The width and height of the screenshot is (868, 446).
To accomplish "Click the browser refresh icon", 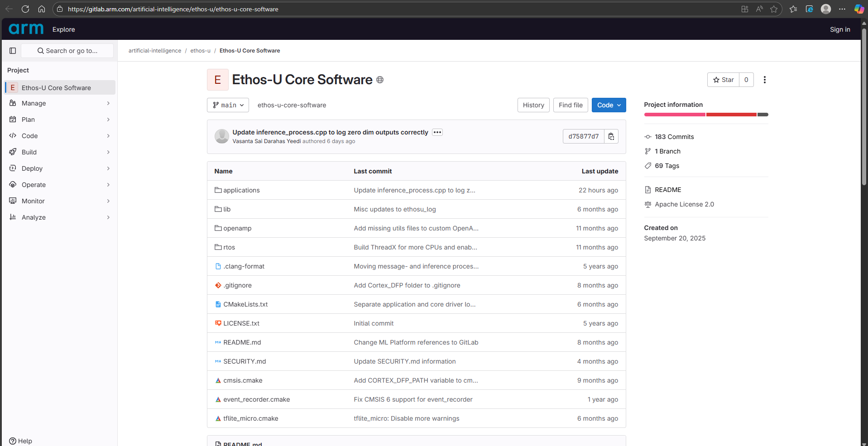I will 25,9.
